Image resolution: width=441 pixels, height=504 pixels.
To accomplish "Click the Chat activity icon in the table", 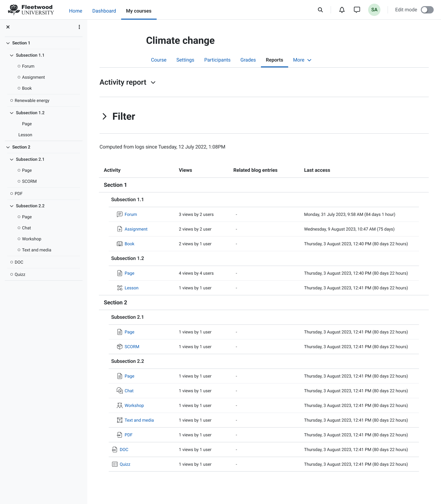I will [x=120, y=391].
